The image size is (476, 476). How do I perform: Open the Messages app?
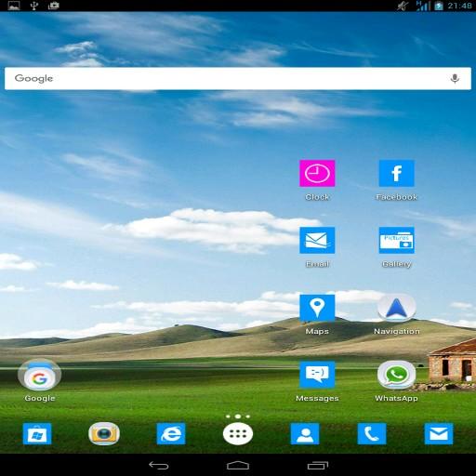[x=317, y=375]
